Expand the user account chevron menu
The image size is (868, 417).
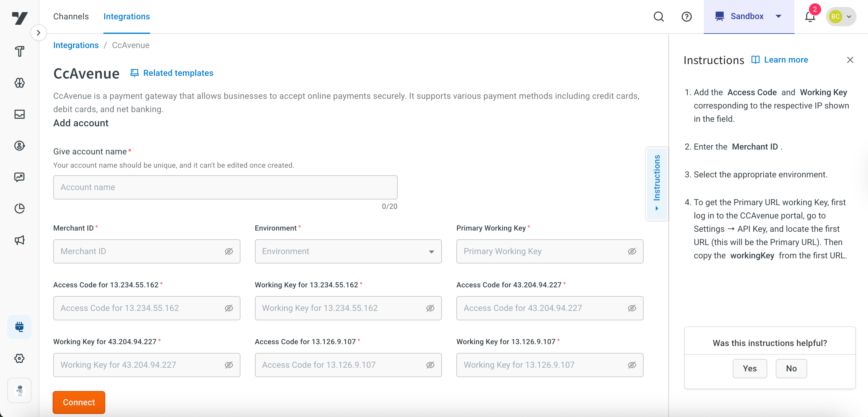pyautogui.click(x=849, y=17)
